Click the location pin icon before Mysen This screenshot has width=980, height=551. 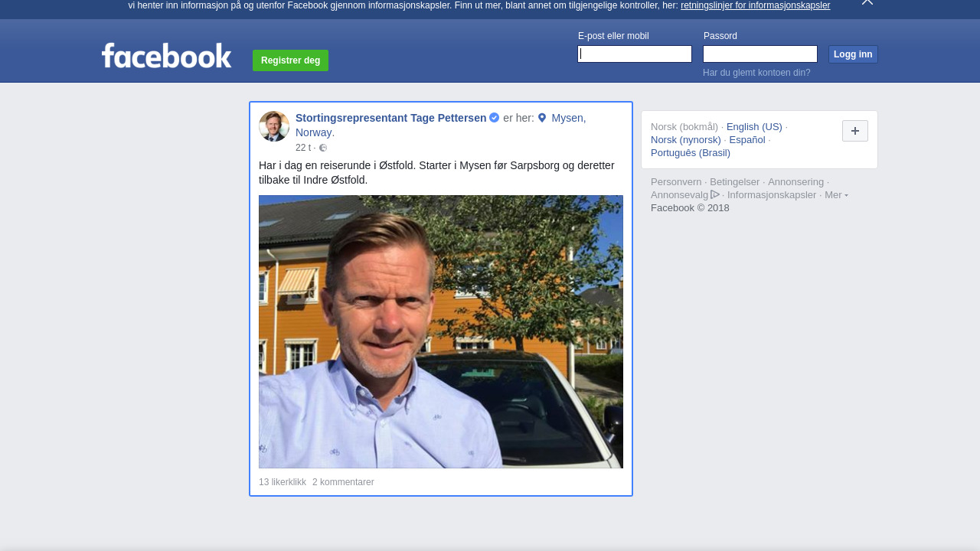pos(542,118)
